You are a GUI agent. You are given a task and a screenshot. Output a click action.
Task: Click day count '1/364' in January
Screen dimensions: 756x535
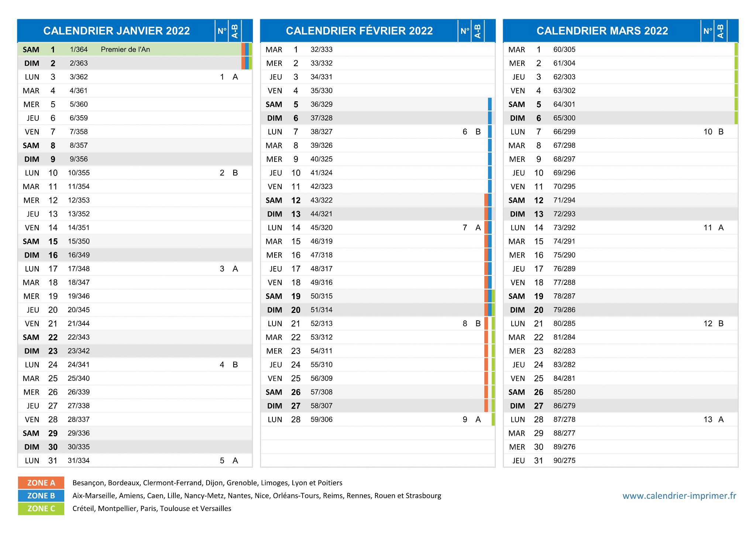tap(79, 50)
